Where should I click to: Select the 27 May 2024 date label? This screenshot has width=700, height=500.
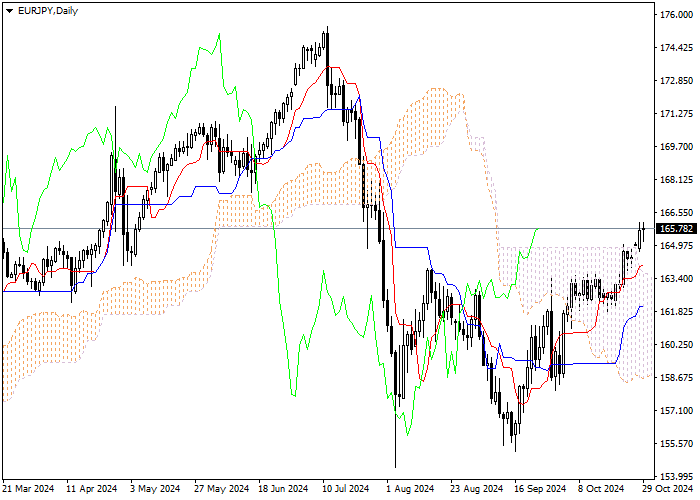[221, 489]
